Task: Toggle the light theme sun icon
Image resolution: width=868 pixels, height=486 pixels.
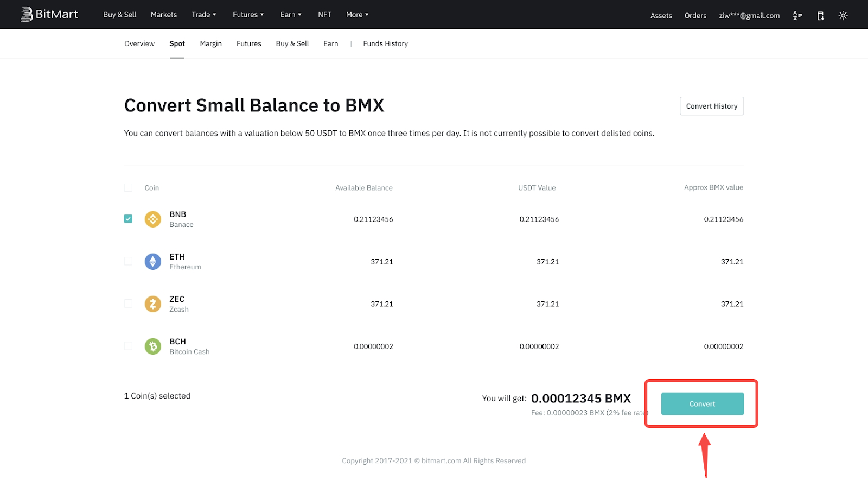Action: [843, 16]
